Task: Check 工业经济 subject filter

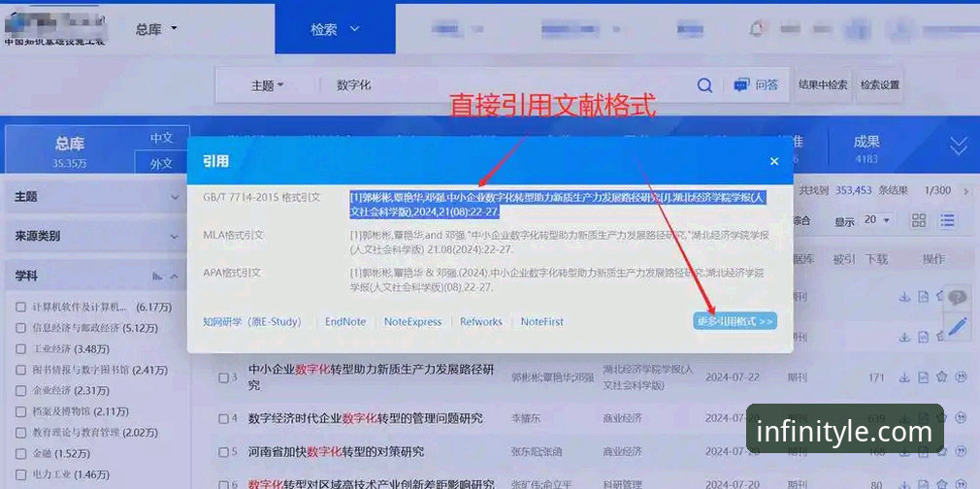Action: coord(21,348)
